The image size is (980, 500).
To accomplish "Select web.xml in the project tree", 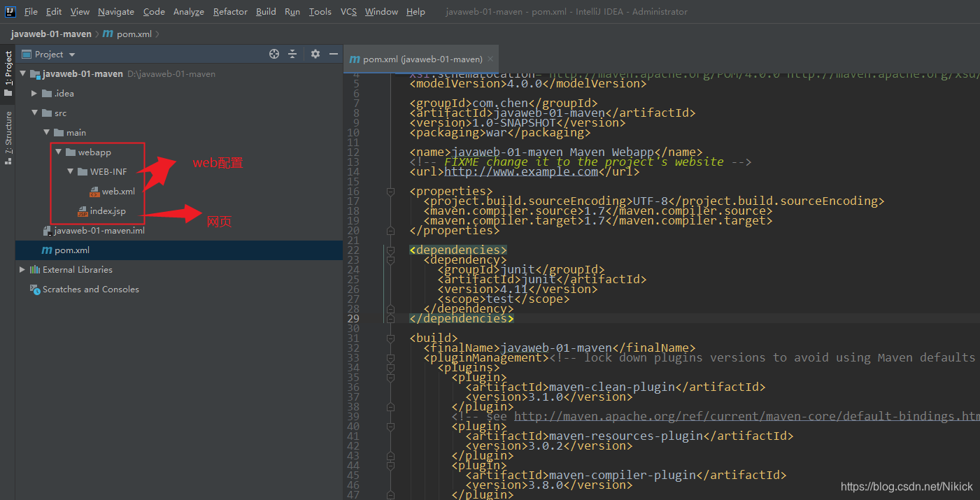I will pos(118,191).
